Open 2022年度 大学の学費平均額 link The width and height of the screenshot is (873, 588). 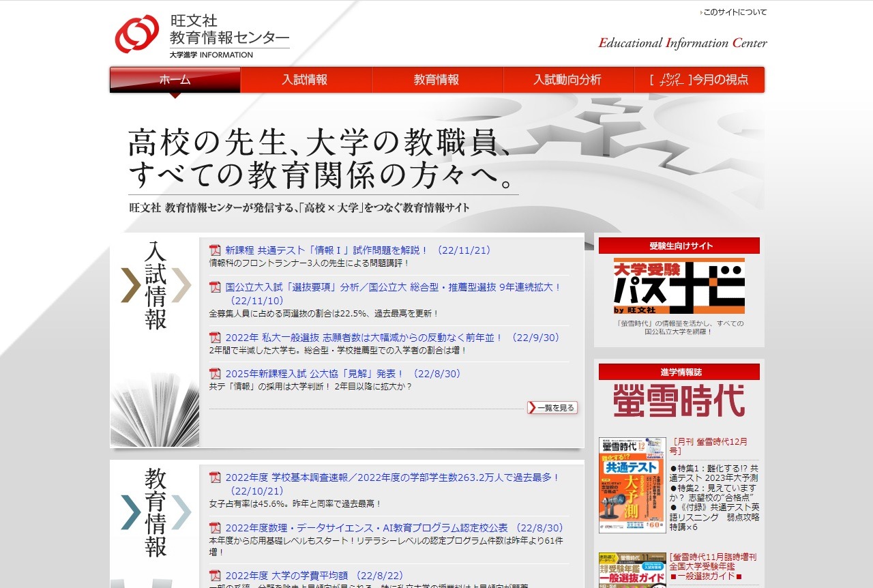tap(314, 576)
